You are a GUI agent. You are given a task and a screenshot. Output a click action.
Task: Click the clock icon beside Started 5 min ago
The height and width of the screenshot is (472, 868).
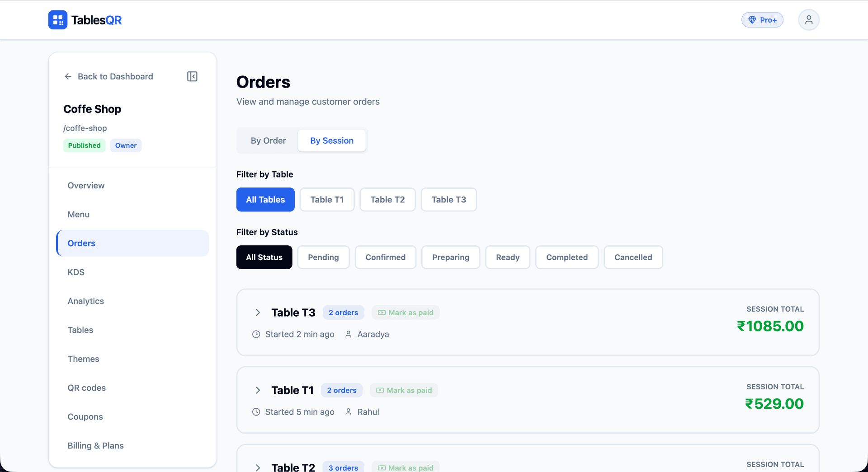[256, 412]
